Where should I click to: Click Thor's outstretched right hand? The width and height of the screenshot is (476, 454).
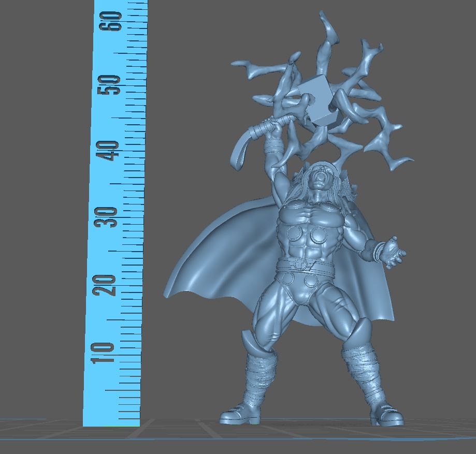[391, 251]
